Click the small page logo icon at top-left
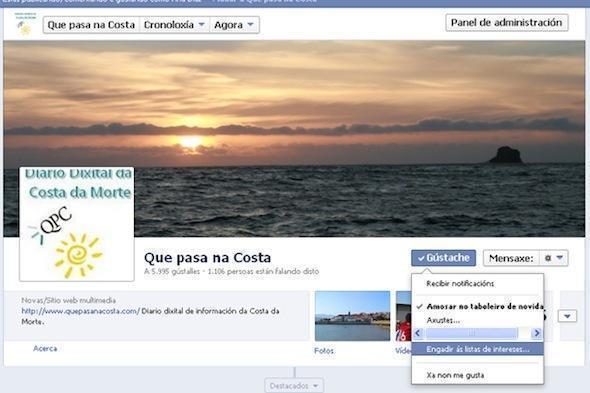Screen dimensions: 590x393 [x=25, y=24]
